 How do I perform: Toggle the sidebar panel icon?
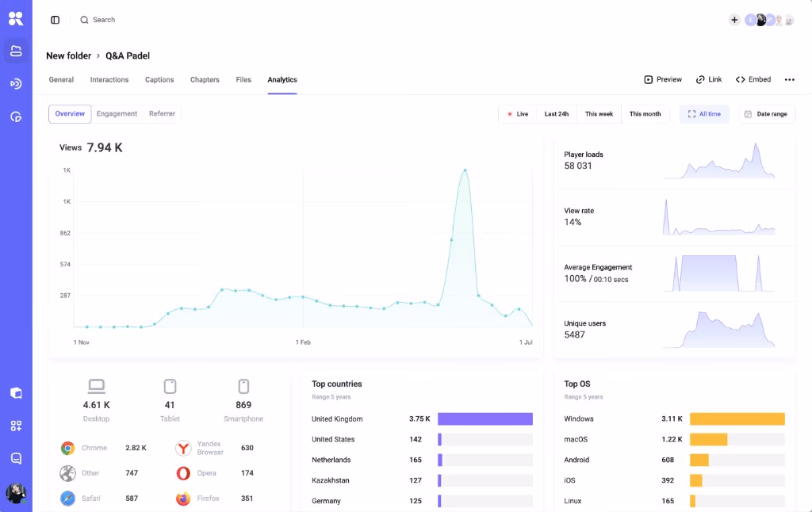(55, 20)
